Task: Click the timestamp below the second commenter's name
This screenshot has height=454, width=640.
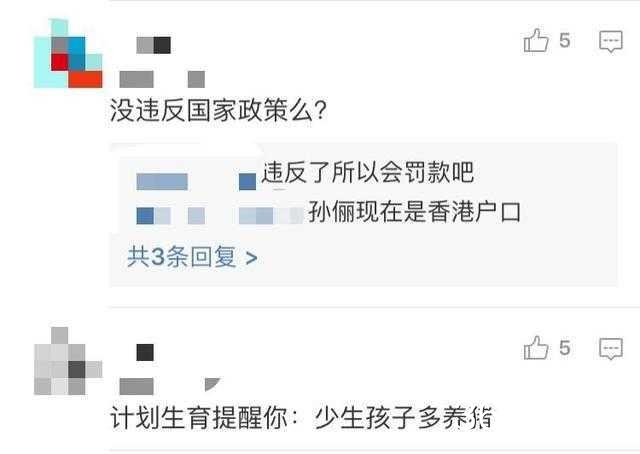Action: [x=170, y=386]
